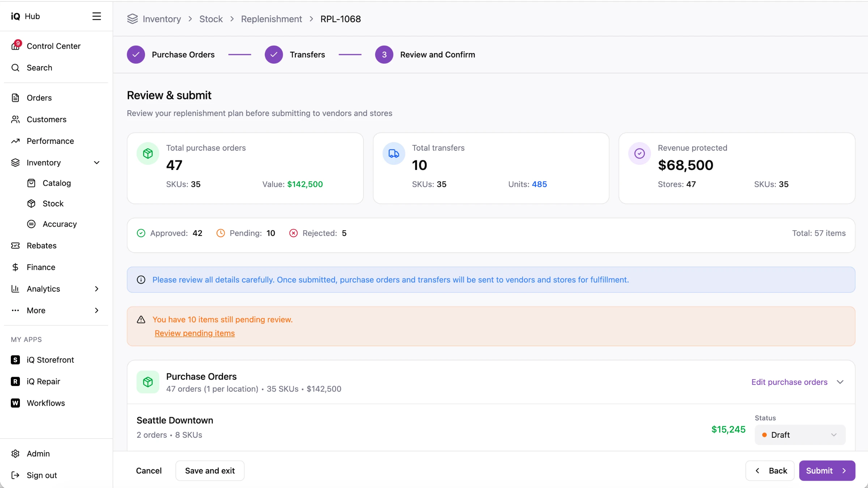868x488 pixels.
Task: Toggle the hamburger menu icon
Action: pos(97,16)
